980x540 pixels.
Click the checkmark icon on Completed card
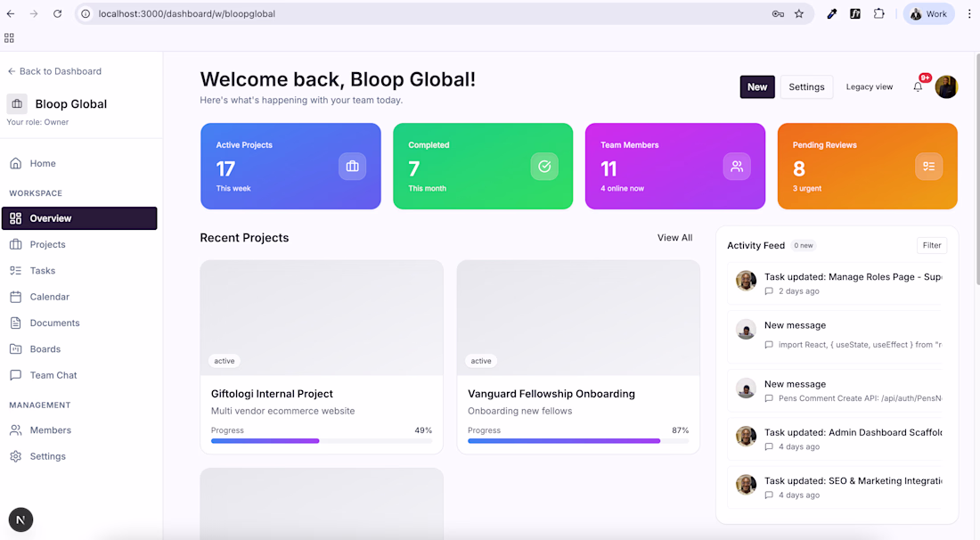tap(544, 167)
